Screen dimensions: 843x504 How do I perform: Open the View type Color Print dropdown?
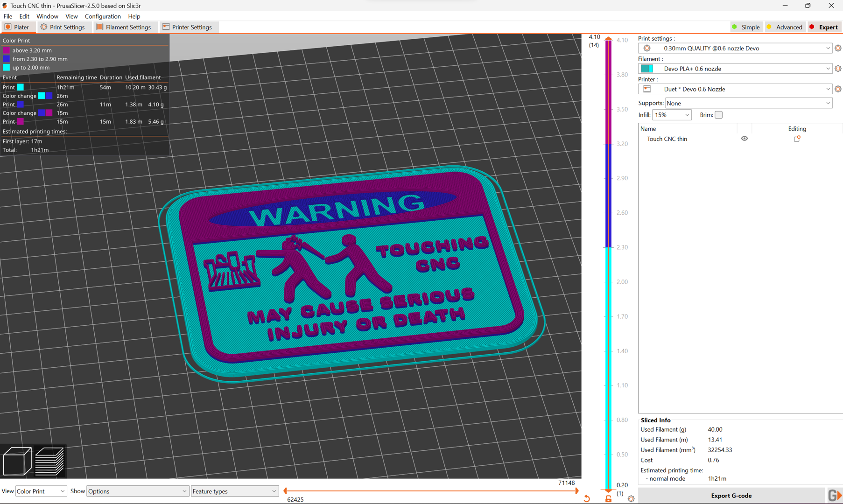41,491
